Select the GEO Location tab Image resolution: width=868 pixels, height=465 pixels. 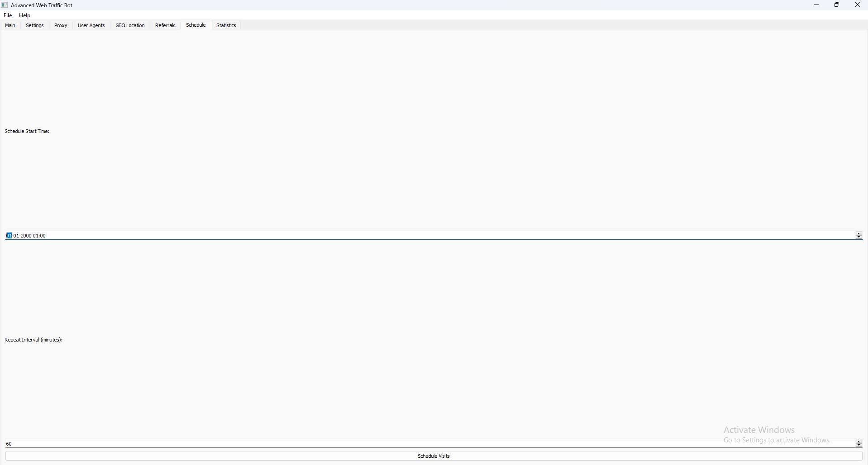click(130, 26)
